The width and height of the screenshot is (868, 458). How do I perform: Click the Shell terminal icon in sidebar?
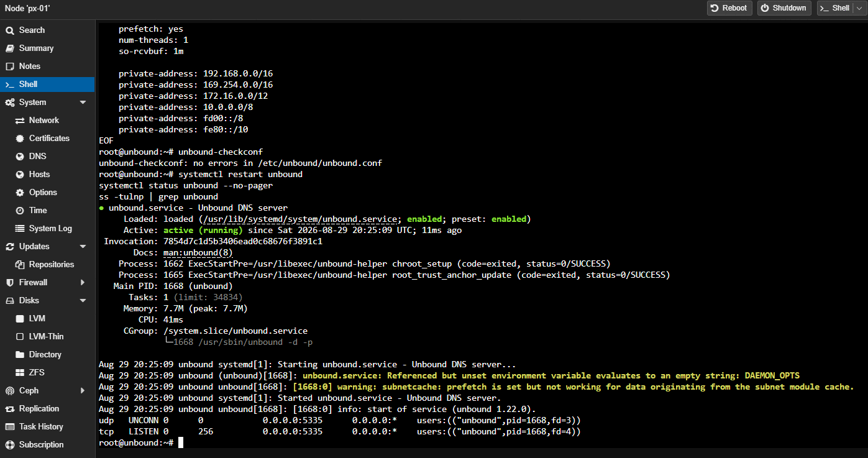[x=9, y=84]
